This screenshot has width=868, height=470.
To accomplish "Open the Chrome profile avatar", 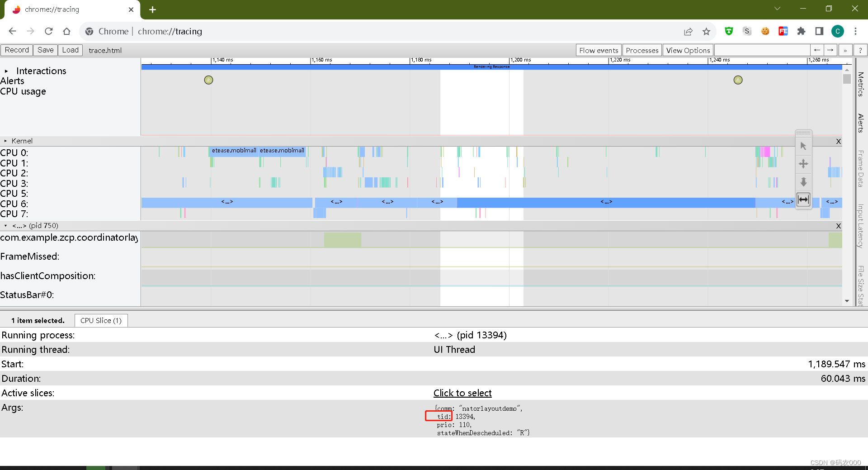I will coord(837,31).
